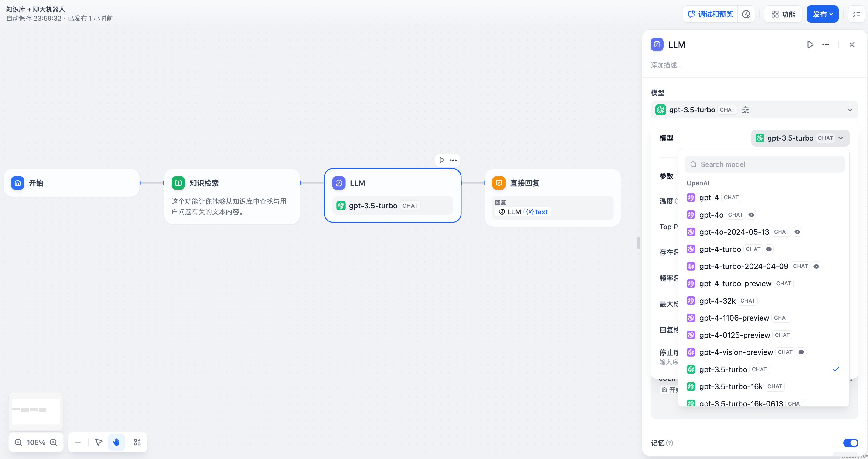Click the 调试和预览 button
The image size is (868, 459).
tap(710, 14)
